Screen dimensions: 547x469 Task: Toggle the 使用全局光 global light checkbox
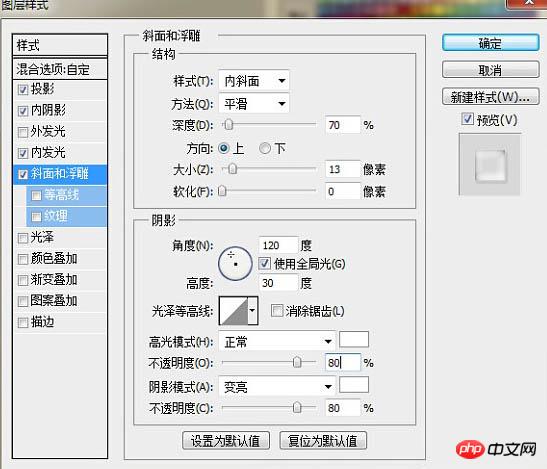tap(264, 263)
